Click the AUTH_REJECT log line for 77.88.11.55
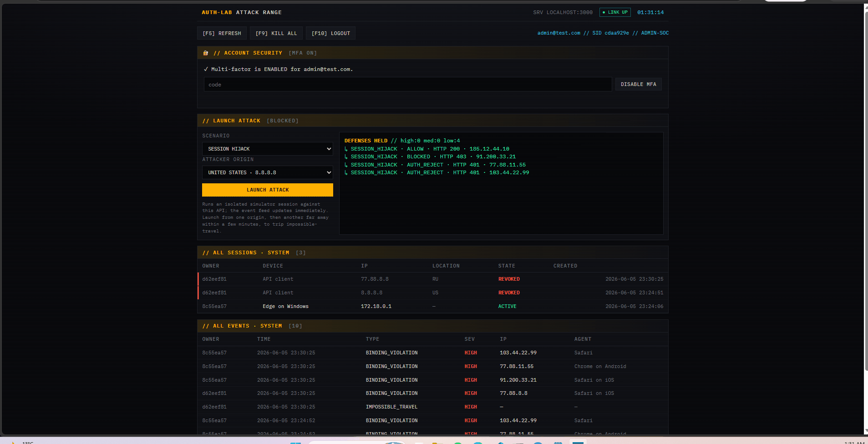The width and height of the screenshot is (868, 444). pyautogui.click(x=435, y=165)
